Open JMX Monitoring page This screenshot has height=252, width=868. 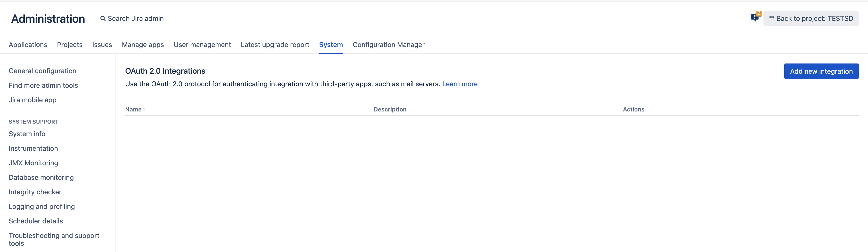tap(33, 163)
